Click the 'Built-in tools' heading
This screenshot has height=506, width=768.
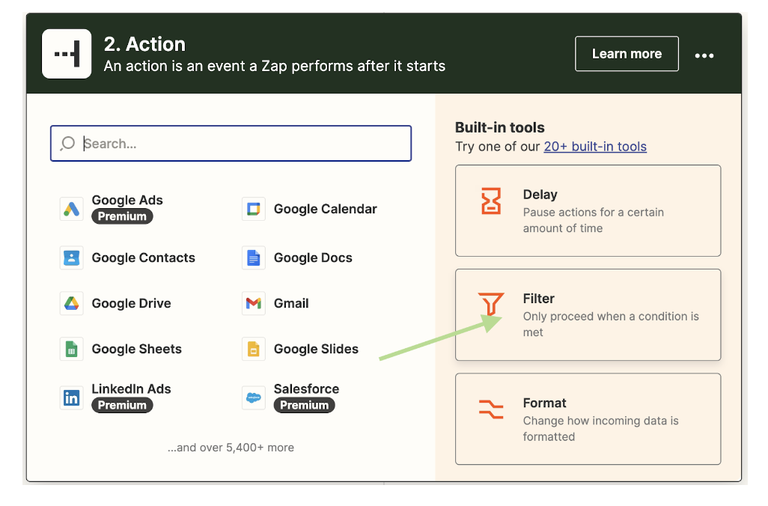click(x=500, y=127)
